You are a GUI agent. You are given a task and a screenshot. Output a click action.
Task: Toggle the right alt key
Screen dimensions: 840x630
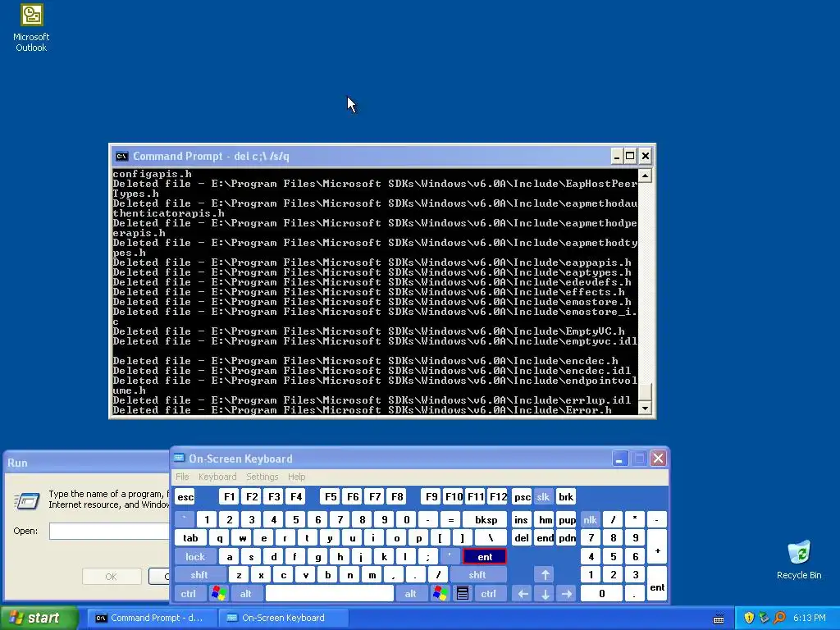[410, 594]
